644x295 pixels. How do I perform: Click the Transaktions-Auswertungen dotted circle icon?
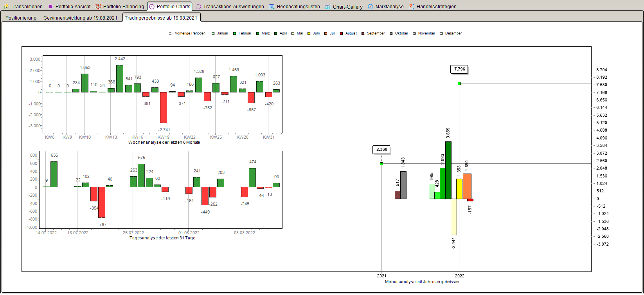(x=198, y=6)
